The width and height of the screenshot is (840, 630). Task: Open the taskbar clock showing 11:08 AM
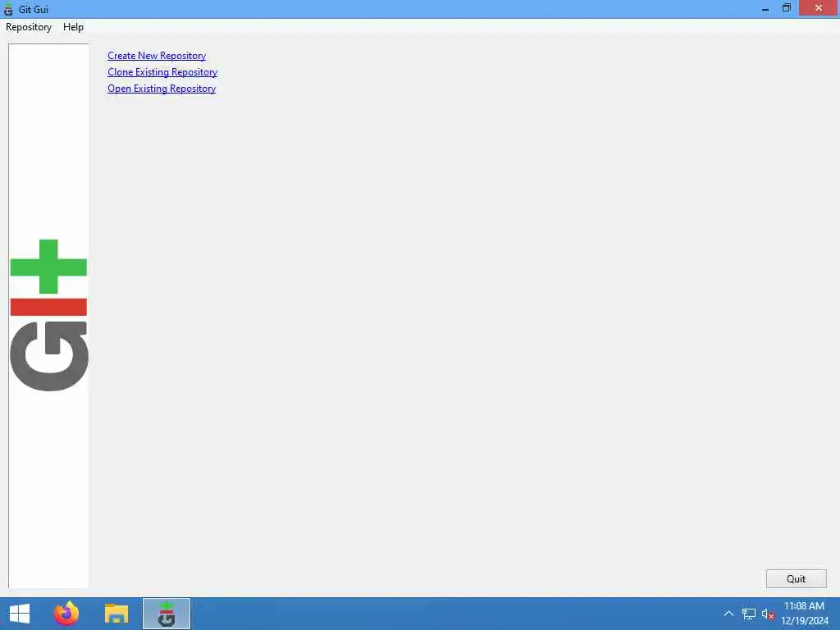tap(804, 614)
